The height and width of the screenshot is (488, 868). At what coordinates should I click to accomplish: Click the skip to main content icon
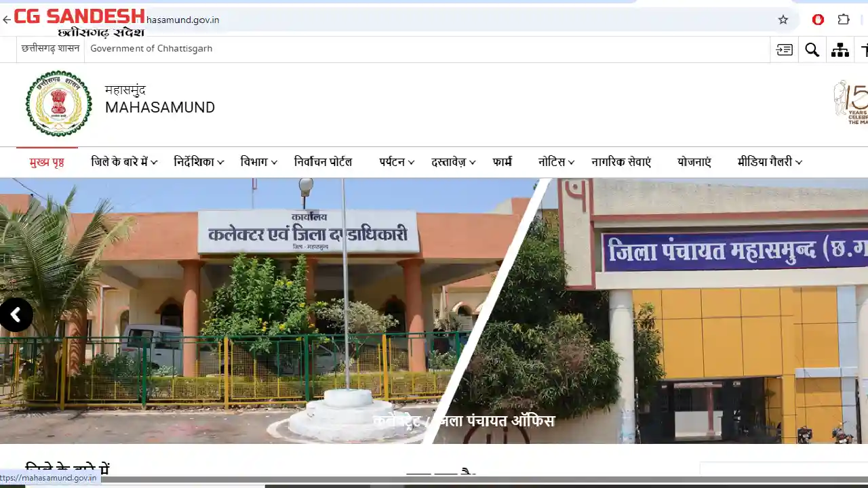click(785, 49)
